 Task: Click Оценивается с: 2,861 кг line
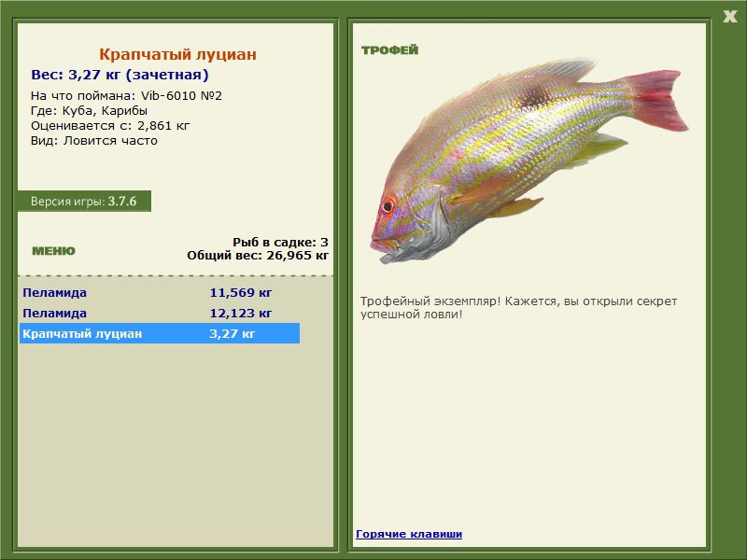pos(110,126)
